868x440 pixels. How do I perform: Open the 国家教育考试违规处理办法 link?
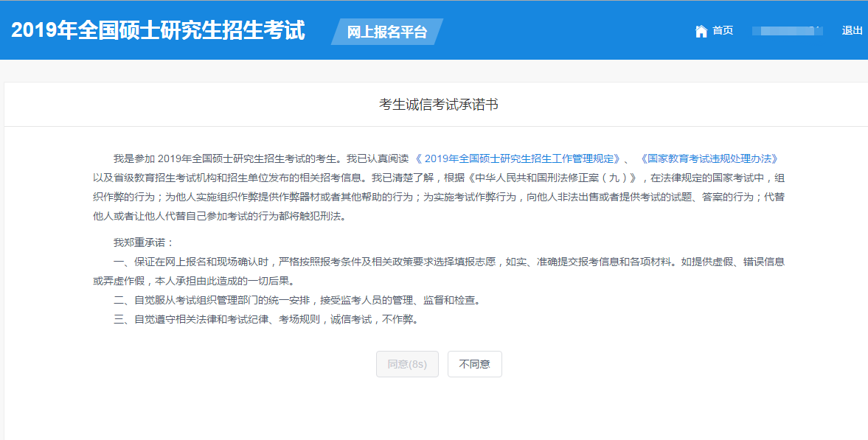(709, 158)
